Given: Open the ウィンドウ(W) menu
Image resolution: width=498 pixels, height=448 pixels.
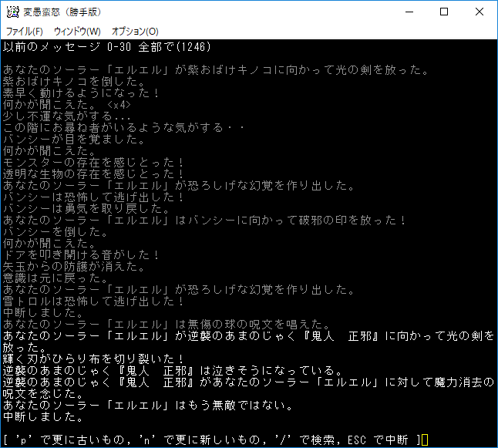Looking at the screenshot, I should point(77,32).
